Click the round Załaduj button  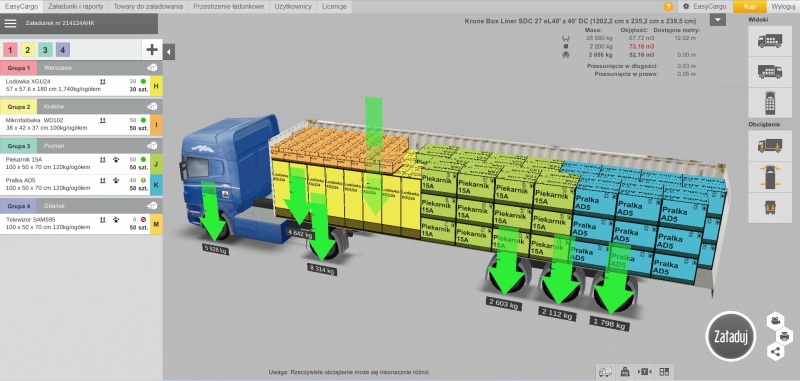point(731,336)
